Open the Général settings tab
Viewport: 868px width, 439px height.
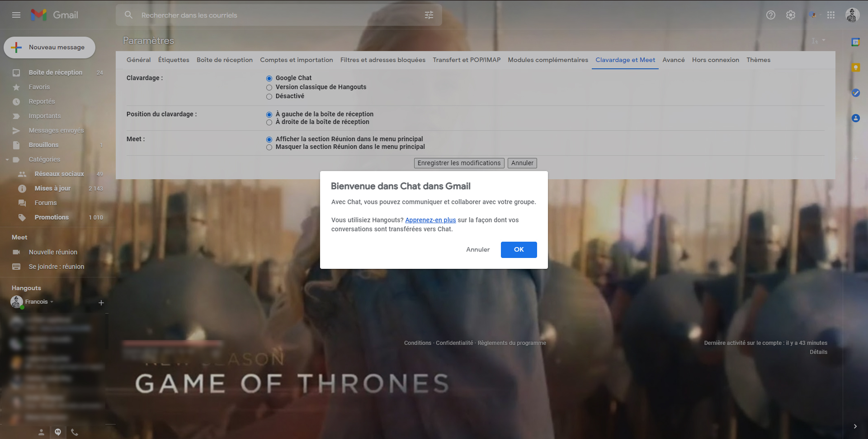pyautogui.click(x=138, y=60)
